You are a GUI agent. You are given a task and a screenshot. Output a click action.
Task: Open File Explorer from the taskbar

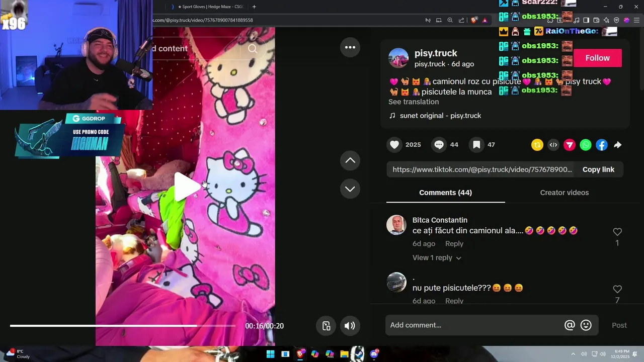(344, 354)
